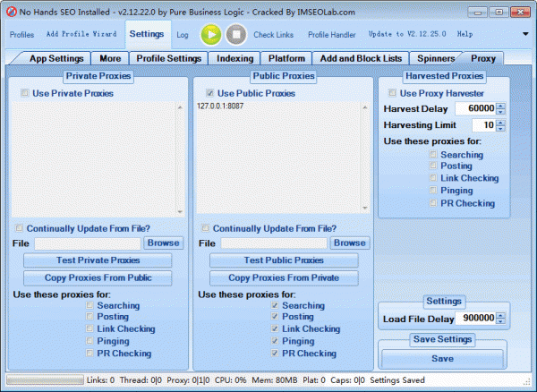Switch to the App Settings tab

click(56, 58)
